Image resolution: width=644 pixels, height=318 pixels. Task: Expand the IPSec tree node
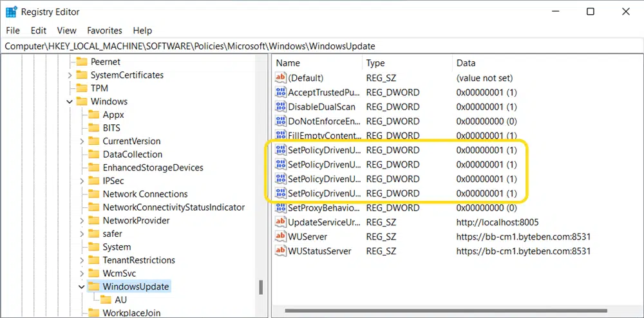point(82,180)
